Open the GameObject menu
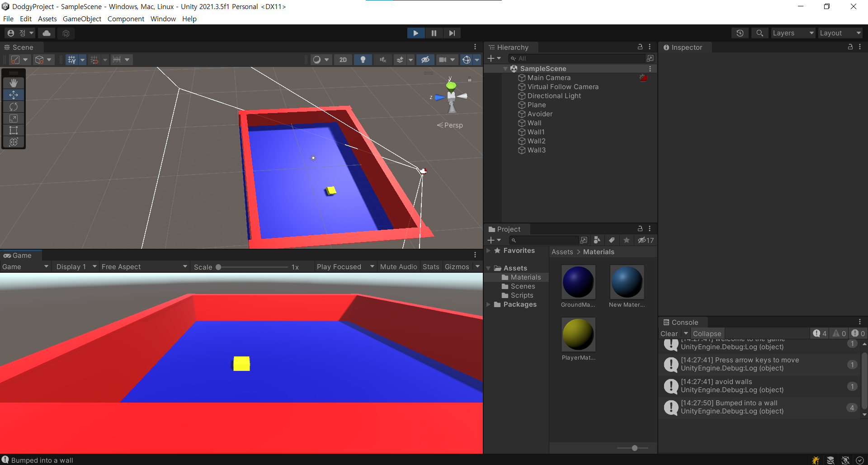 (82, 19)
